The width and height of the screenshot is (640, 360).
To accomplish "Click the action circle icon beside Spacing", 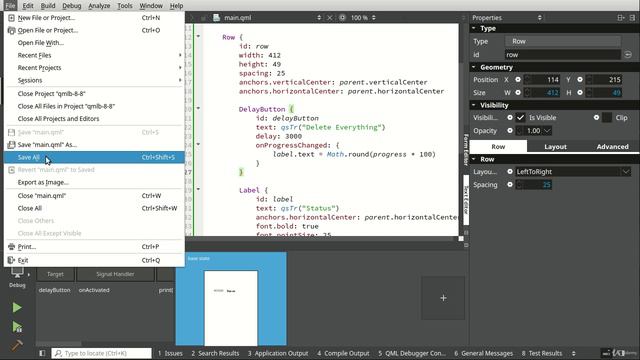I will click(510, 184).
